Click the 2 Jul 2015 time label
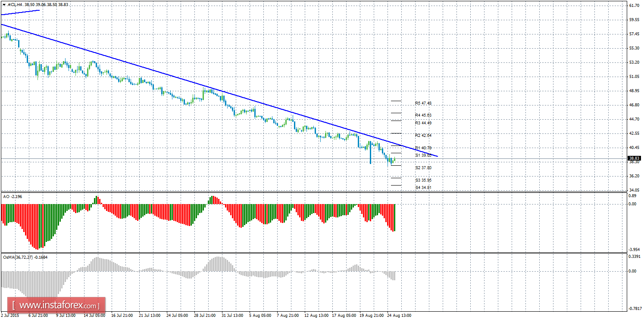Screen dimensions: 644x319 tap(10, 316)
